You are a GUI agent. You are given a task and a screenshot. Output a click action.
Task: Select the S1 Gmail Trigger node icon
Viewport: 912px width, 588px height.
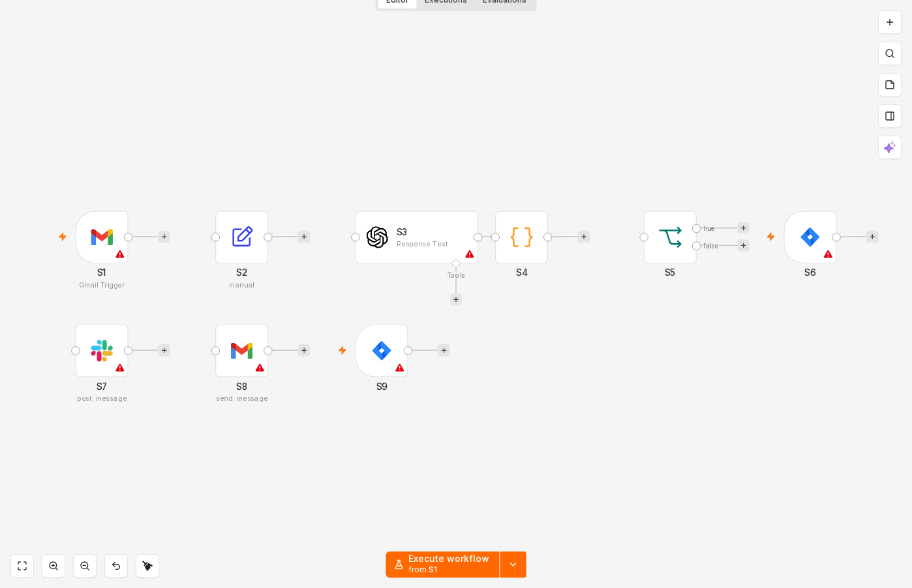point(102,237)
